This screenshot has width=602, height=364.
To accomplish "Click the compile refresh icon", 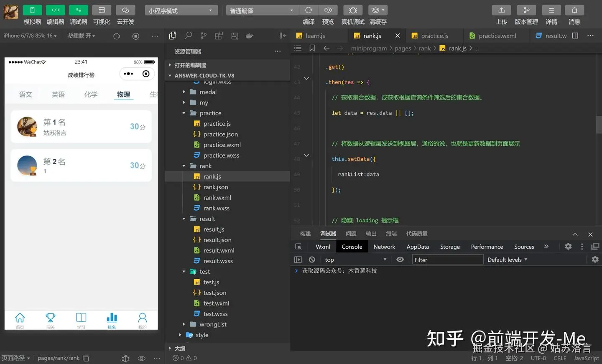I will point(309,10).
